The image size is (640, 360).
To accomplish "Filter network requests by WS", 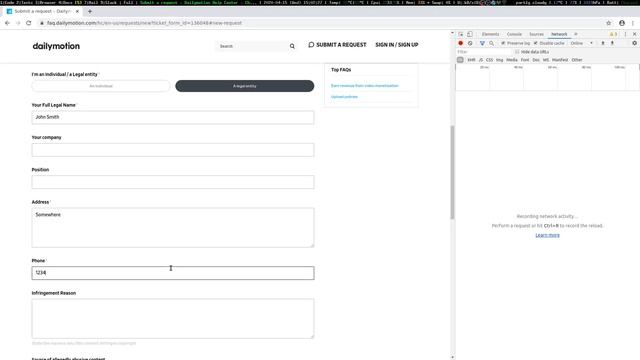I will click(x=546, y=60).
